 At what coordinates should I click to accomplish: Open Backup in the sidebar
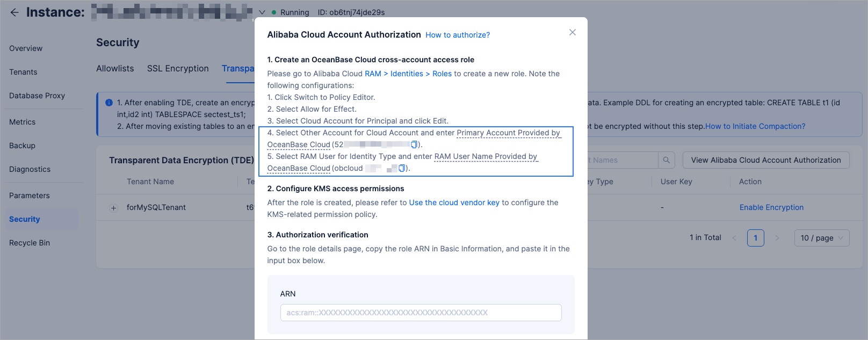[22, 146]
